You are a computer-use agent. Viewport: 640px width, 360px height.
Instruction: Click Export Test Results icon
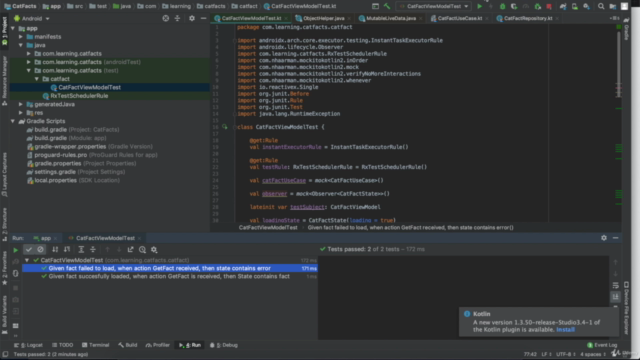[131, 249]
